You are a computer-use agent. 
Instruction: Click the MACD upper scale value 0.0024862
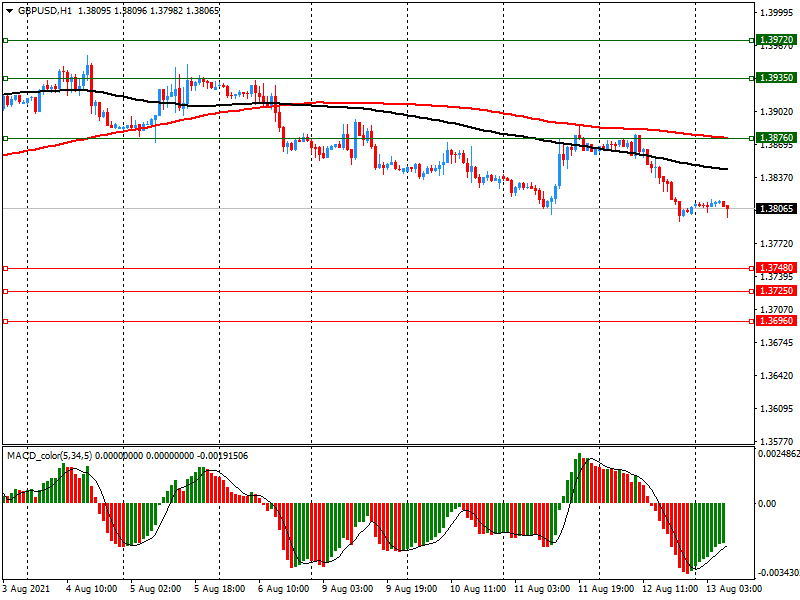(779, 454)
